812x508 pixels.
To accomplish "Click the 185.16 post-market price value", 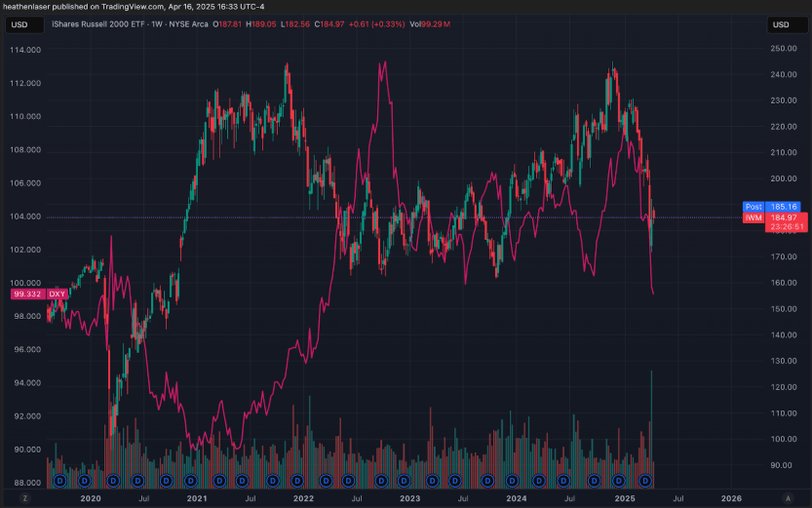I will click(x=784, y=207).
